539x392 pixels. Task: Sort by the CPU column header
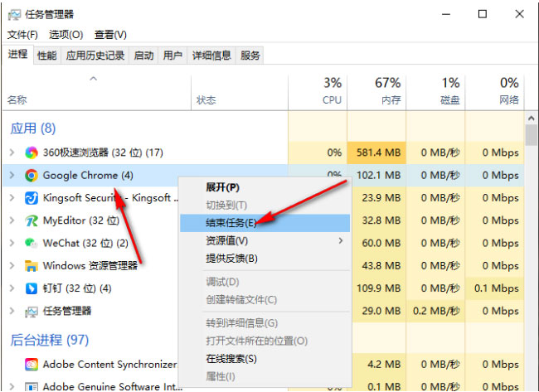(x=318, y=92)
